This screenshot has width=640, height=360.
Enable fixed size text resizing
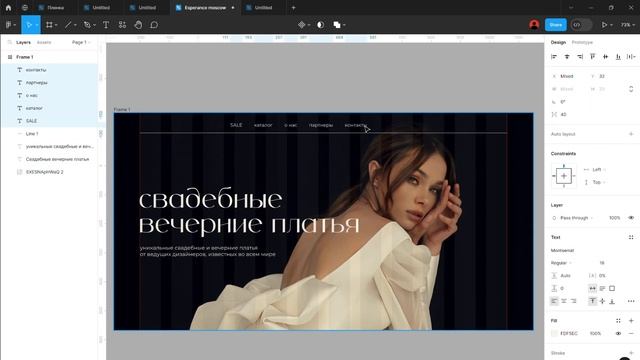[612, 289]
